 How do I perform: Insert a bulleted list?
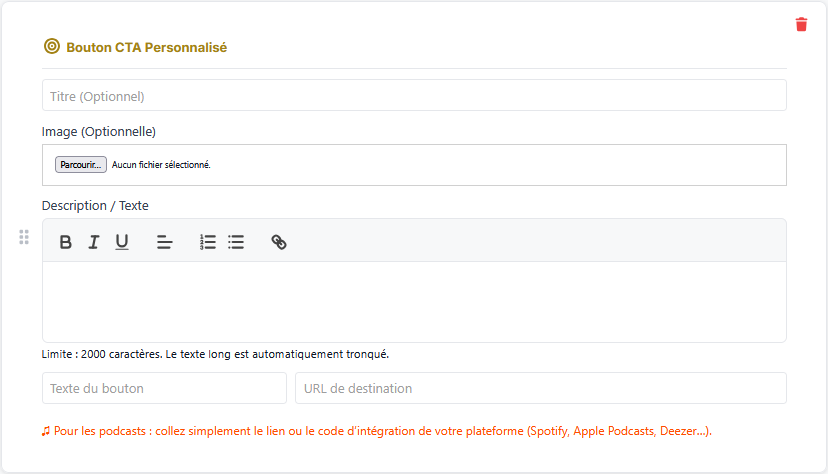click(236, 242)
